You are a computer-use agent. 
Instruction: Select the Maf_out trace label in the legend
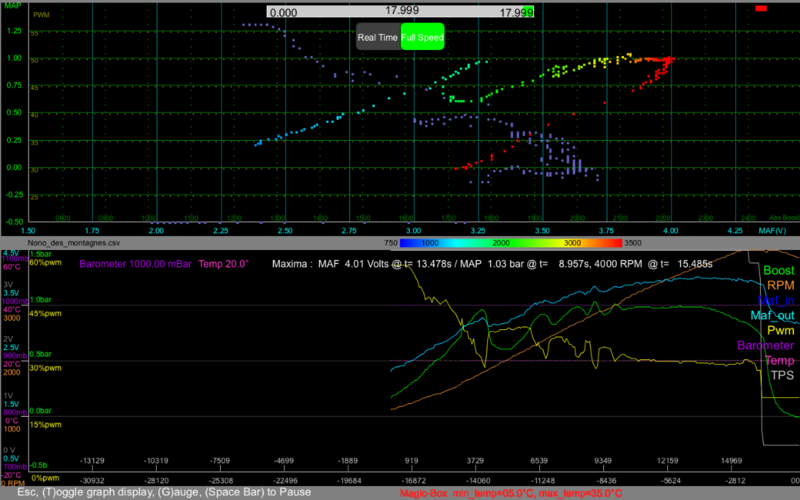coord(772,315)
